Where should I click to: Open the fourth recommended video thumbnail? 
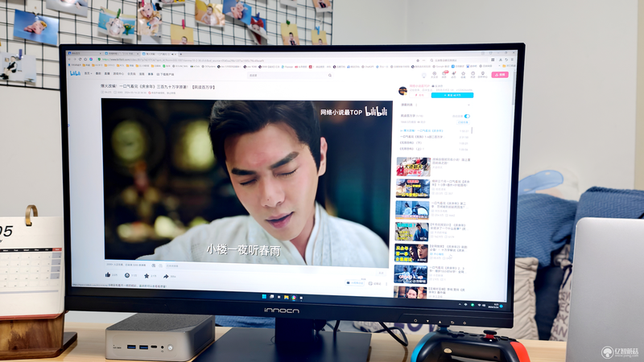click(411, 232)
